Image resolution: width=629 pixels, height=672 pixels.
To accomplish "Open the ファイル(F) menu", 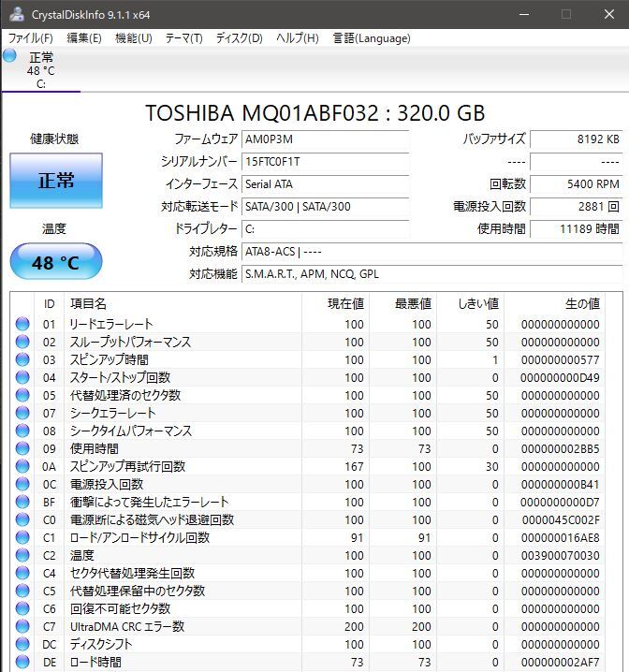I will point(31,38).
